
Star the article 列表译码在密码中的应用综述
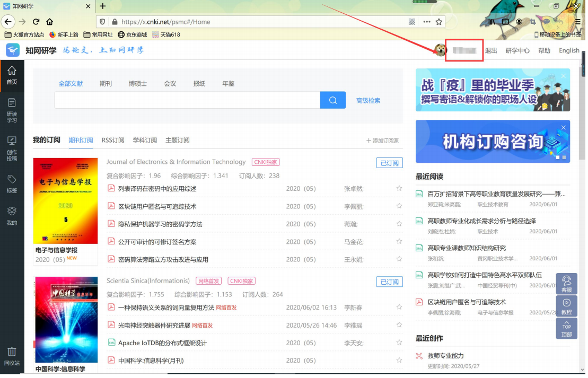coord(399,189)
